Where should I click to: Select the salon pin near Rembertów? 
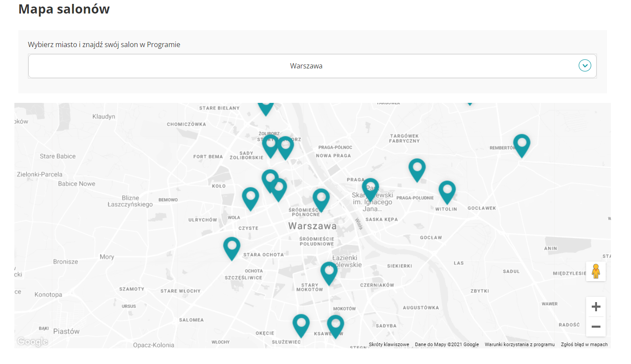coord(522,146)
